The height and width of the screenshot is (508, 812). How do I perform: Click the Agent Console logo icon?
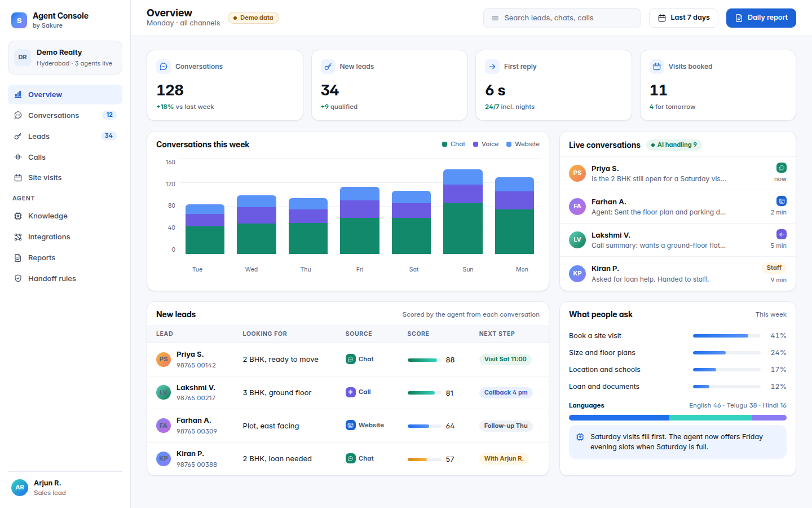[x=19, y=20]
